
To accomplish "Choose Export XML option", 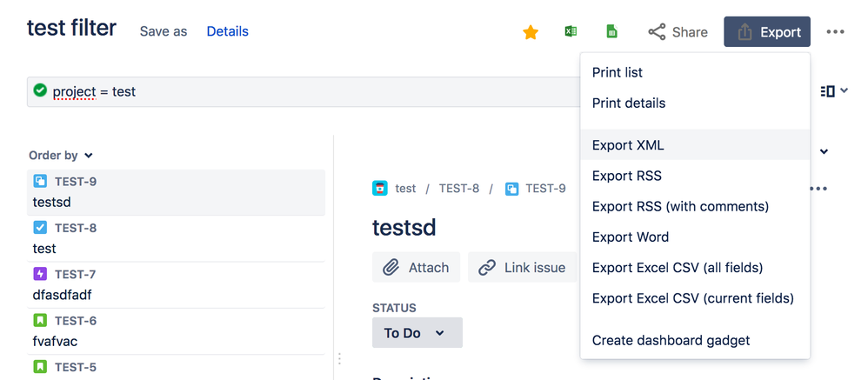I will pos(695,145).
